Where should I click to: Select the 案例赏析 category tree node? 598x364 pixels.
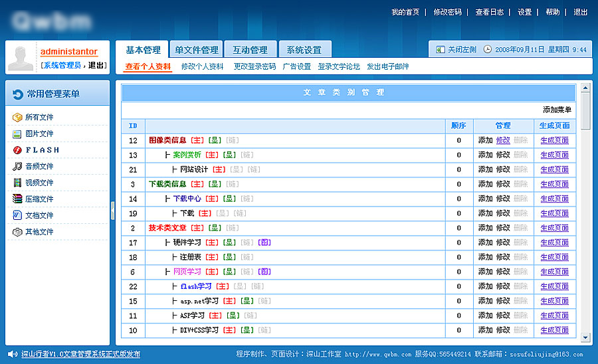pyautogui.click(x=187, y=155)
